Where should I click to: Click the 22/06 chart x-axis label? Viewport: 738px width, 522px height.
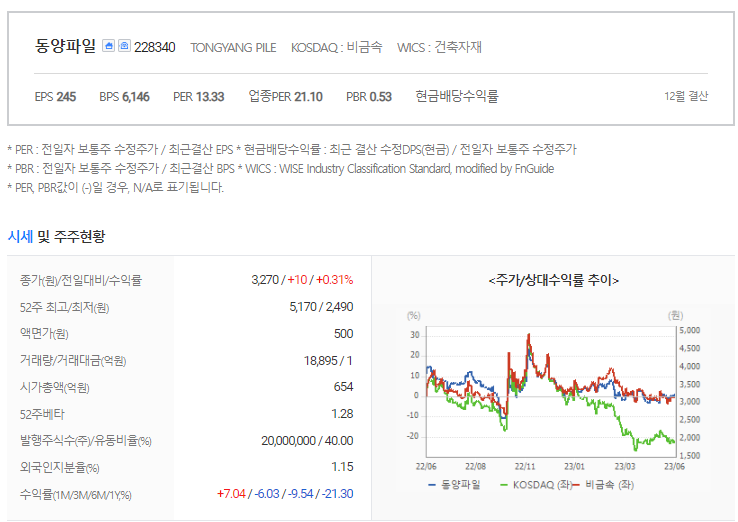click(426, 466)
